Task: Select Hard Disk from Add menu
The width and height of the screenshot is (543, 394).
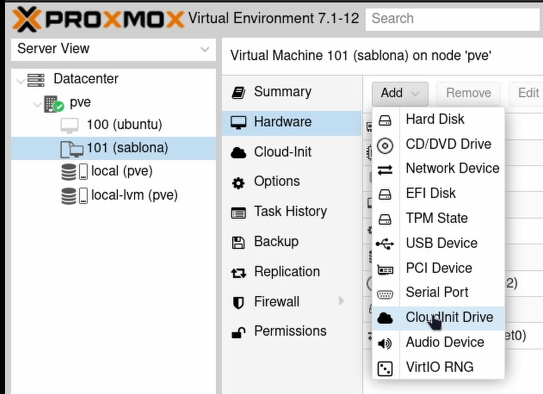Action: point(438,120)
